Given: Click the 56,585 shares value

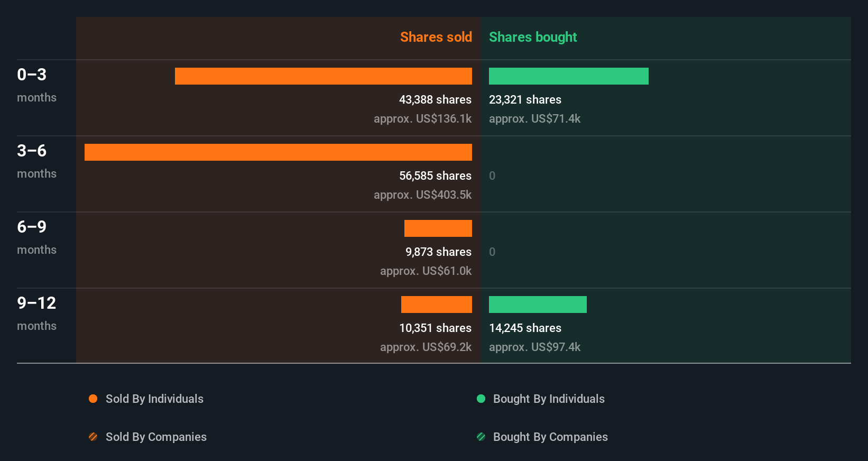Looking at the screenshot, I should click(x=435, y=176).
